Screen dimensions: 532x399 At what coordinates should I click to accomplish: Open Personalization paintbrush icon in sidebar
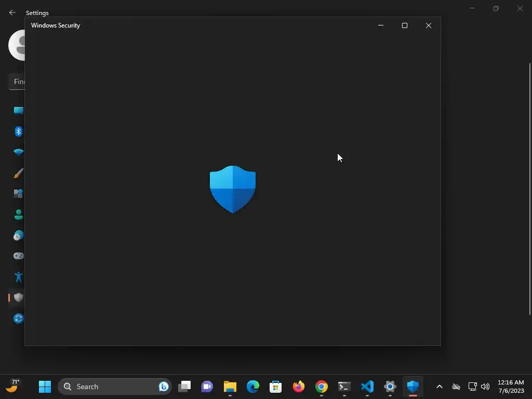[x=19, y=173]
